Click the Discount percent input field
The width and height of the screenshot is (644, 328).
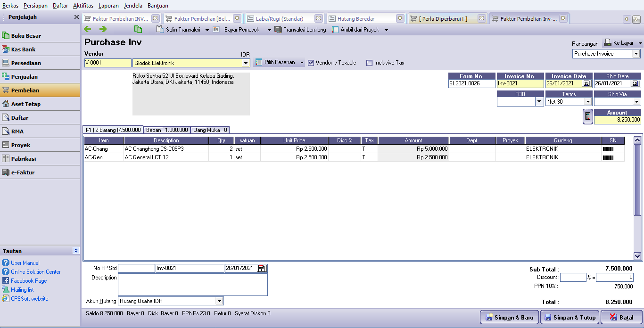573,278
